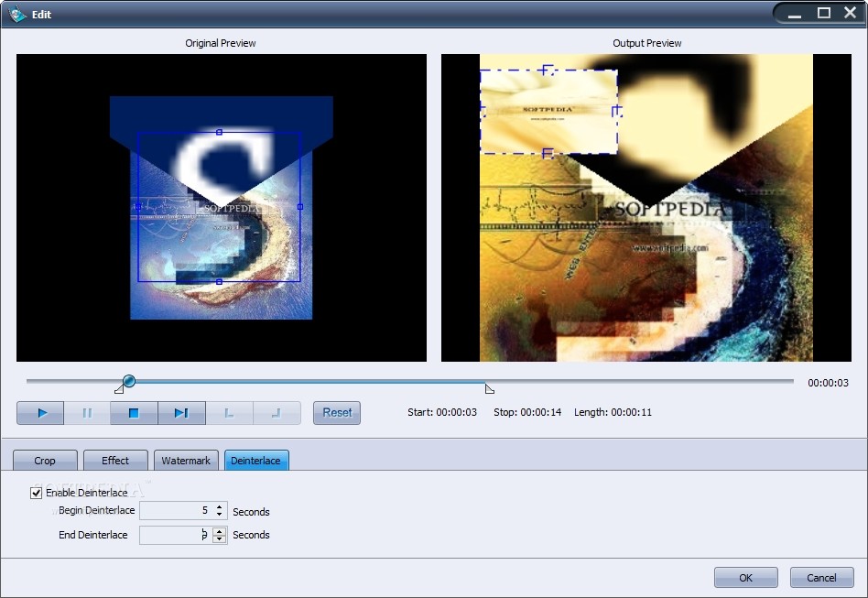Close the Edit window
Viewport: 868px width, 598px height.
[851, 12]
